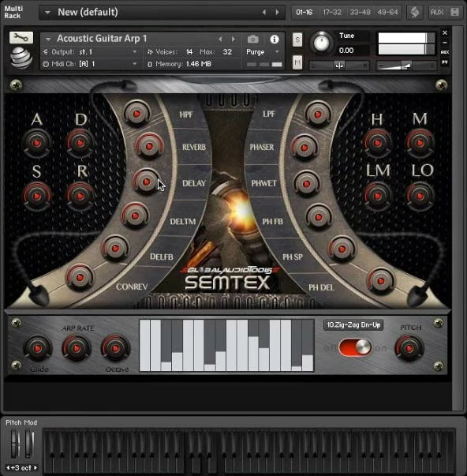Click the DELTM knob
Viewport: 467px width, 476px height.
(135, 216)
